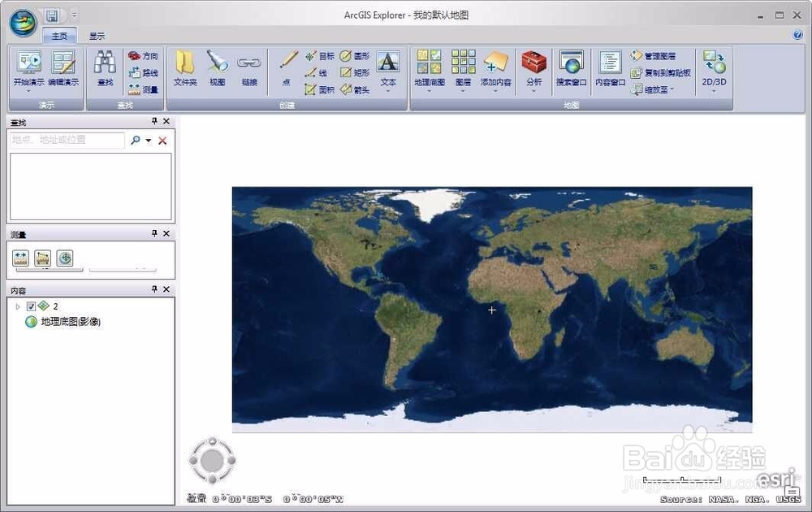Open the 文件夹 (Folder) tool

(184, 69)
